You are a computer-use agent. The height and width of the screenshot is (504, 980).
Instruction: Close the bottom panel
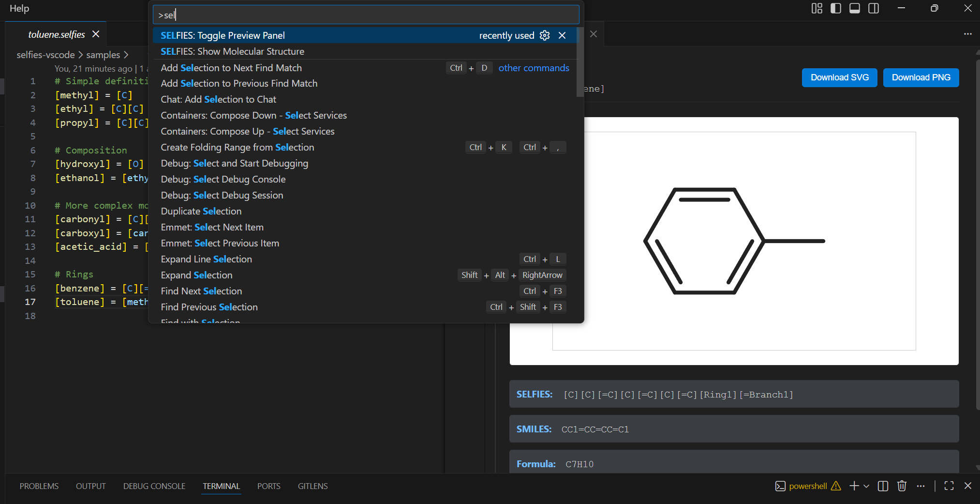(968, 486)
